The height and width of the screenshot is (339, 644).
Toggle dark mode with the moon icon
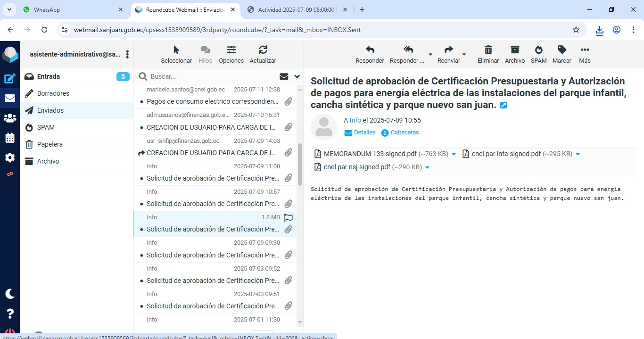point(10,294)
